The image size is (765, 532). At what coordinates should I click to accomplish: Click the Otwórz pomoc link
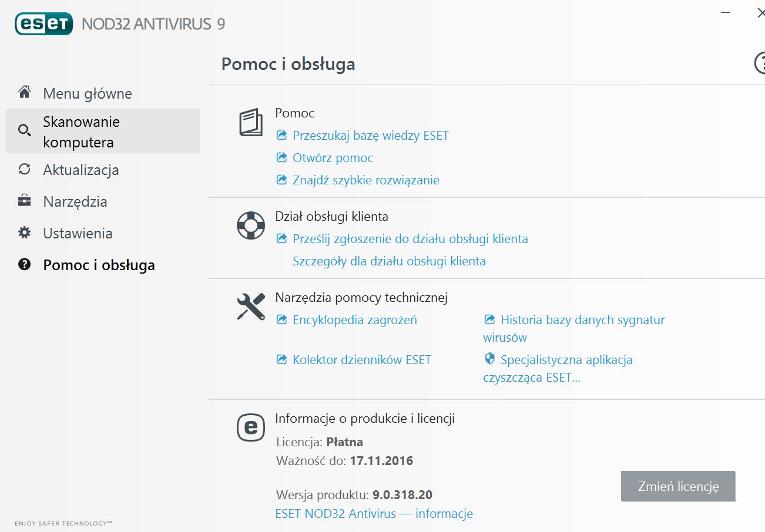pyautogui.click(x=333, y=158)
